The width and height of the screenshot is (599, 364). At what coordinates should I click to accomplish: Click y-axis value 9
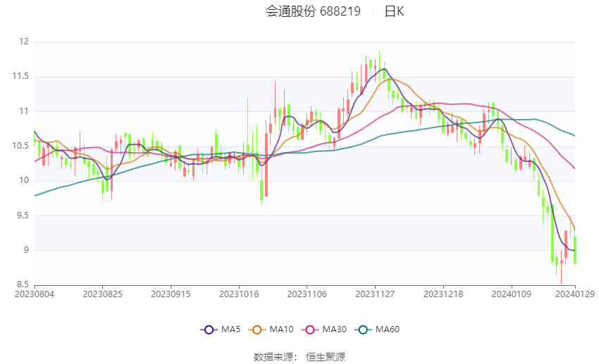click(26, 250)
